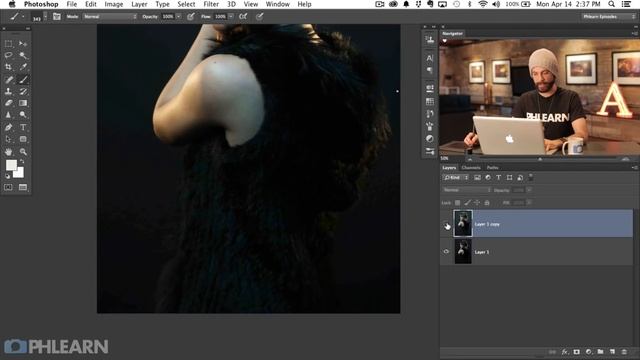Change the screen mode
The image size is (640, 360).
pos(23,187)
